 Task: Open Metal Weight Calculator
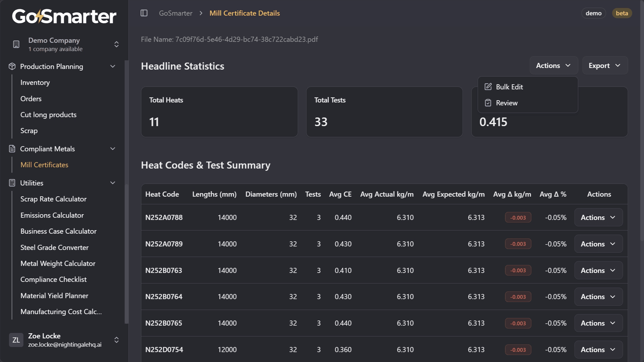click(58, 263)
